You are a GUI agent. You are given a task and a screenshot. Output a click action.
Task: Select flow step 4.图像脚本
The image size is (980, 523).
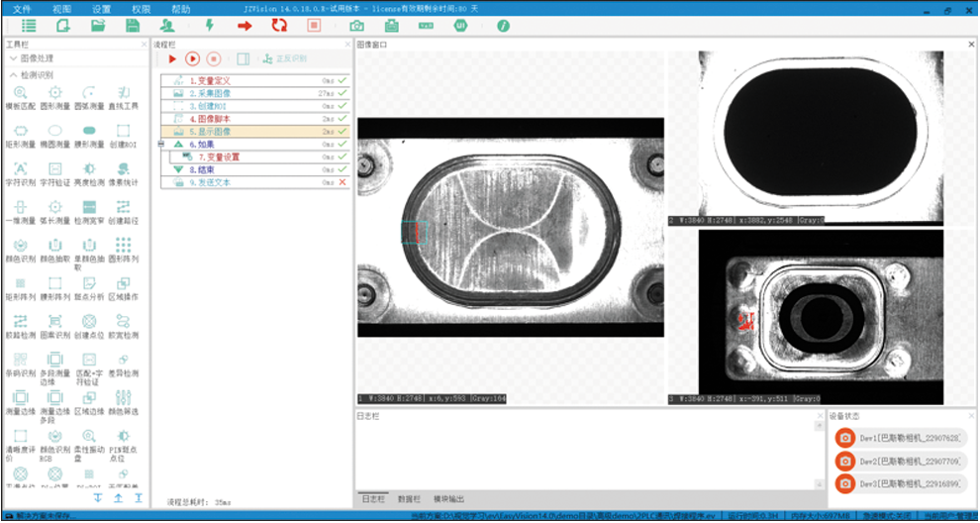255,119
